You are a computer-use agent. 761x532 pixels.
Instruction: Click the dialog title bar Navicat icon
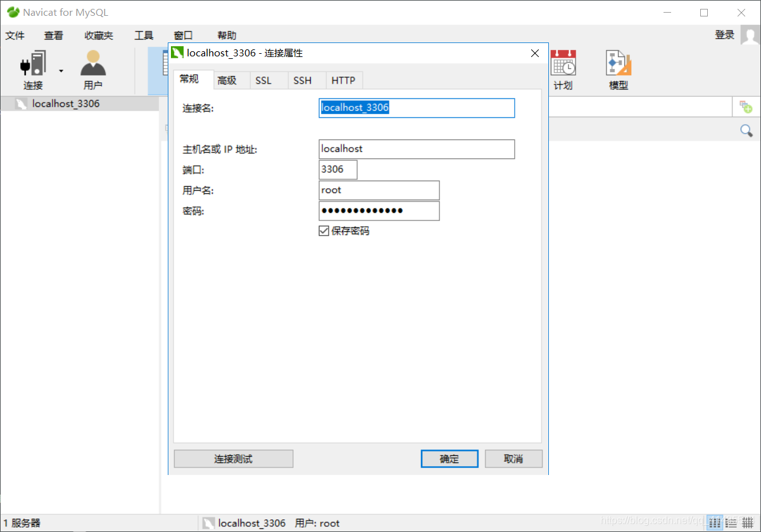(x=178, y=53)
